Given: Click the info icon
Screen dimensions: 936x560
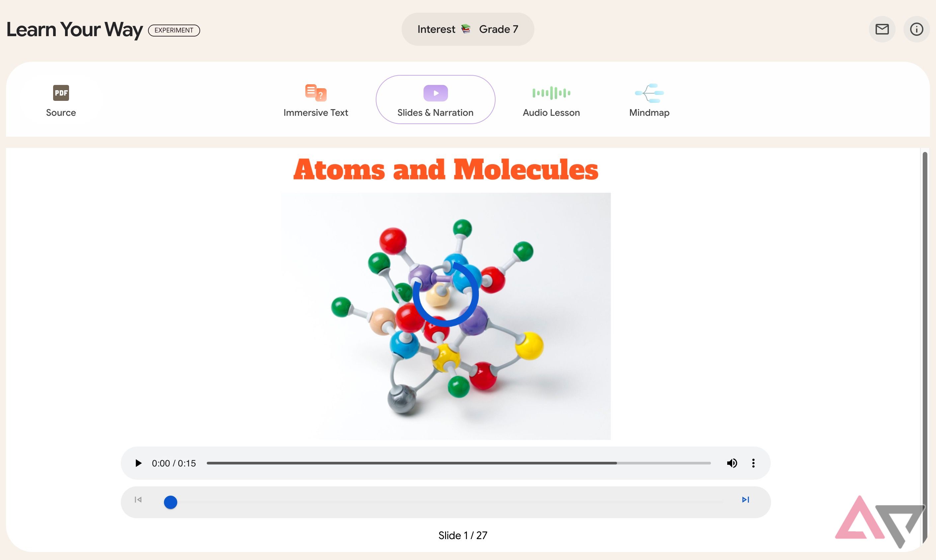Looking at the screenshot, I should (x=916, y=30).
